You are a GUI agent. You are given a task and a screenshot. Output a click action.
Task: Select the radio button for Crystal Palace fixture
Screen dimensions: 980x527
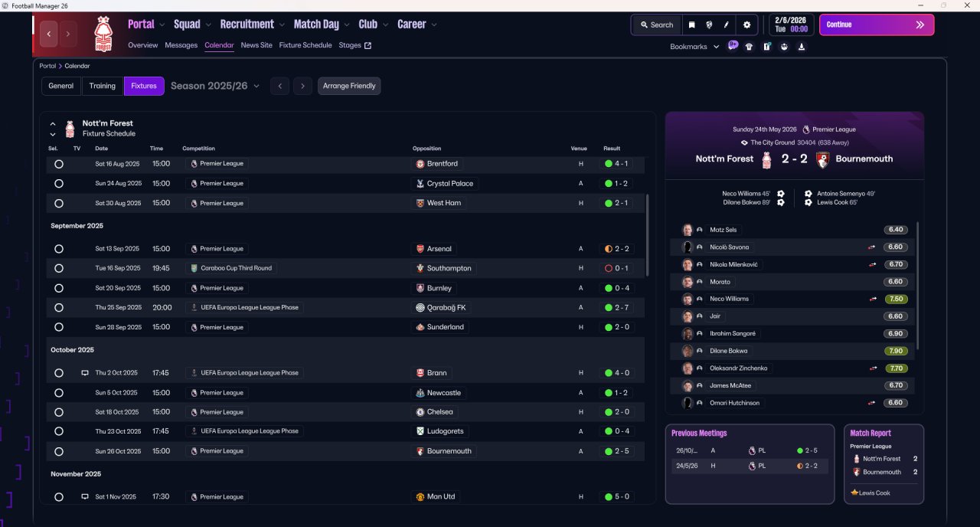point(59,184)
